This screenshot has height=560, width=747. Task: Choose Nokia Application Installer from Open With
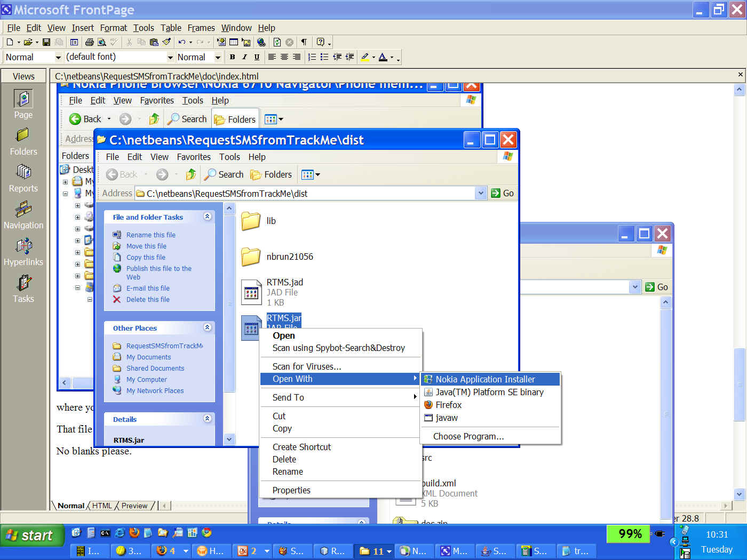[x=485, y=379]
